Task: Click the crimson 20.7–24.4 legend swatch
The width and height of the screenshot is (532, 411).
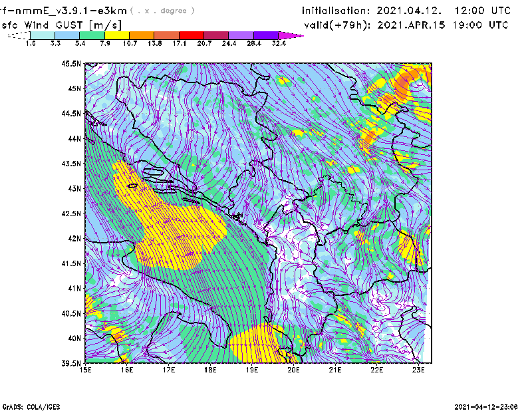Action: [x=216, y=35]
